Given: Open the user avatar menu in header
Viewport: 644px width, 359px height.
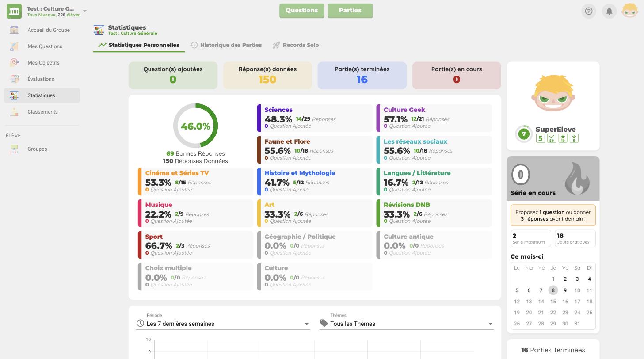Looking at the screenshot, I should (x=630, y=11).
